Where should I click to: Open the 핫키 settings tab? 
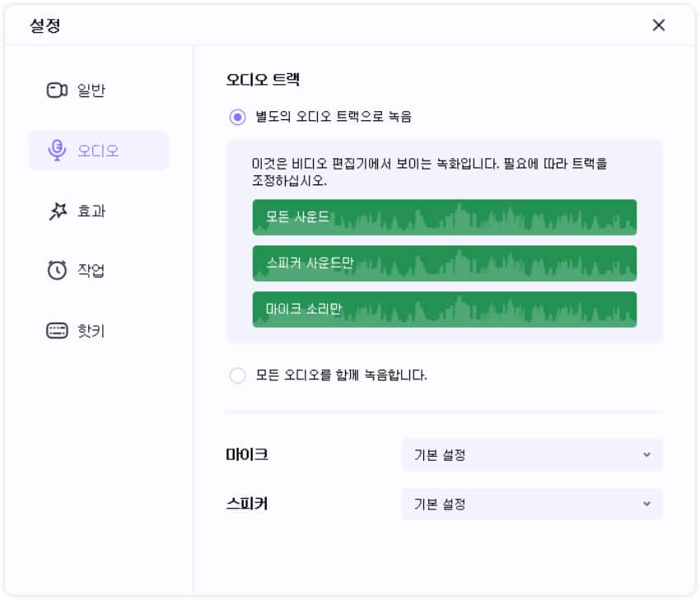[x=91, y=331]
